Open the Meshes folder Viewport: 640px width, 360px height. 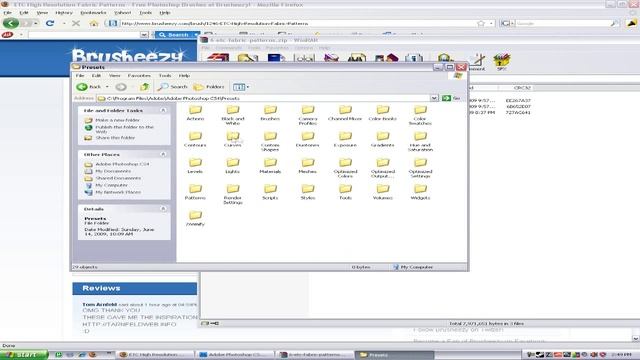tap(308, 166)
